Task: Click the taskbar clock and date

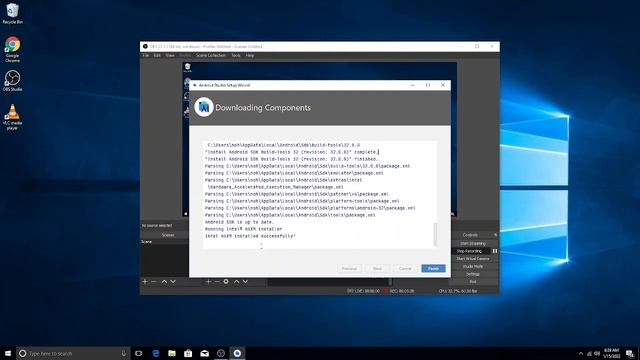Action: pos(611,353)
